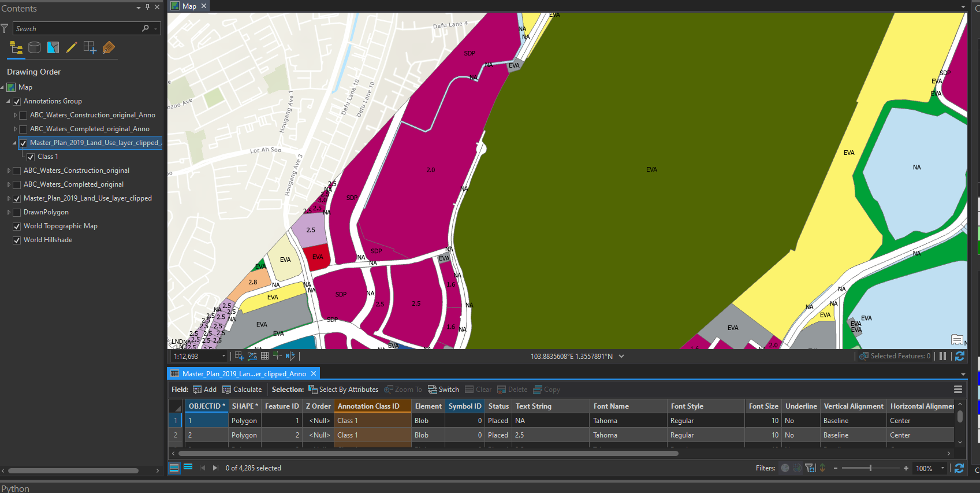Close the attribute table tab
This screenshot has height=493, width=980.
[x=314, y=373]
